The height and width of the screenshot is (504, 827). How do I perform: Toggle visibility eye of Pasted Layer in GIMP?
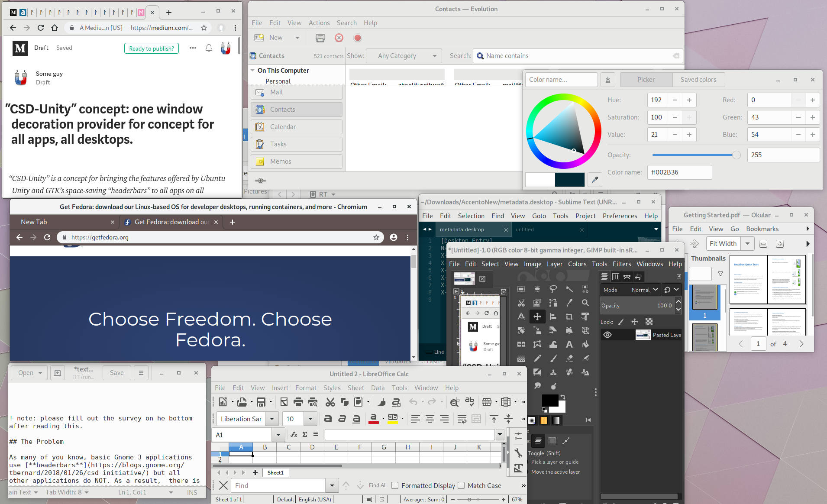pyautogui.click(x=608, y=335)
